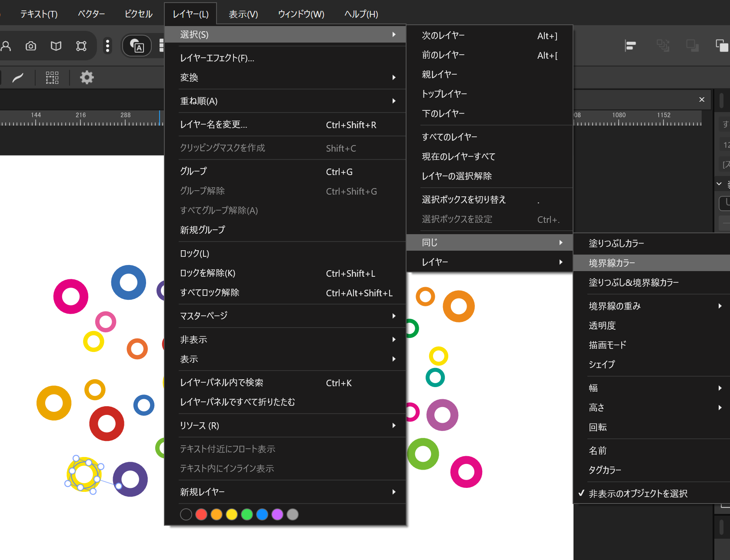
Task: Choose レイヤーの選択解除 in the submenu
Action: (x=490, y=176)
